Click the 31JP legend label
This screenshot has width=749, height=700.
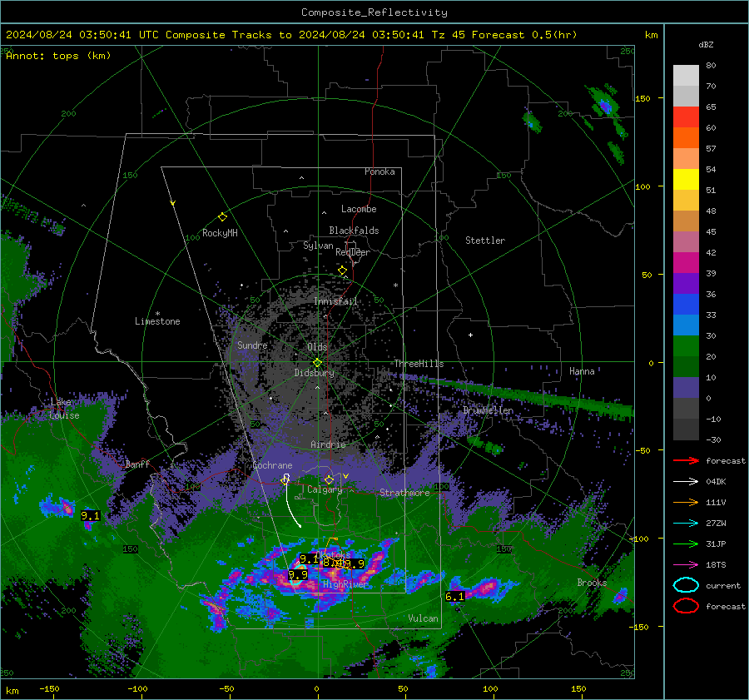(716, 544)
